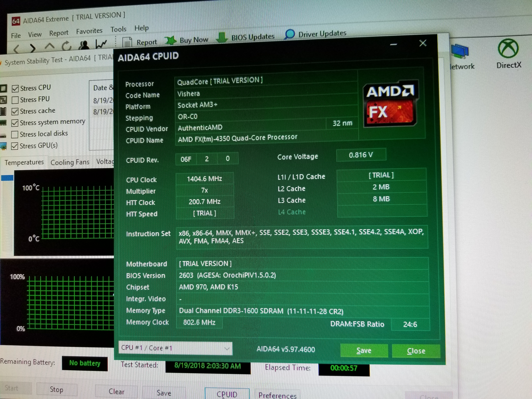This screenshot has width=532, height=399.
Task: Open the File menu in AIDA64 Extreme
Action: tap(16, 36)
